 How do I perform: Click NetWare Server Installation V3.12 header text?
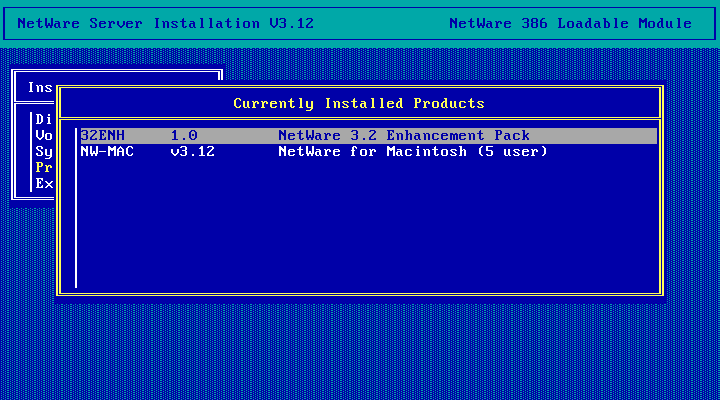(x=165, y=23)
